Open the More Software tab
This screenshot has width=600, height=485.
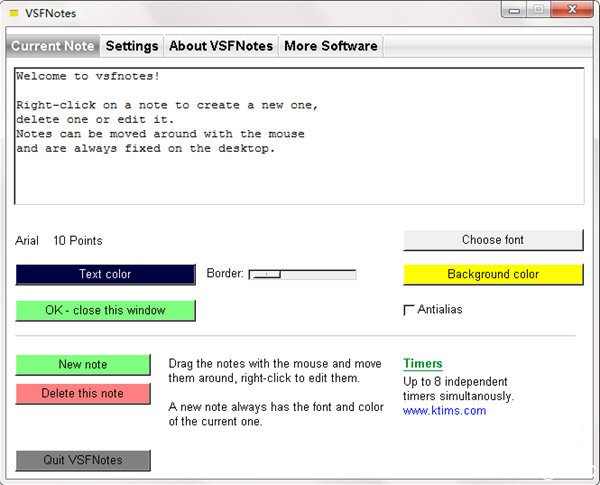click(331, 46)
